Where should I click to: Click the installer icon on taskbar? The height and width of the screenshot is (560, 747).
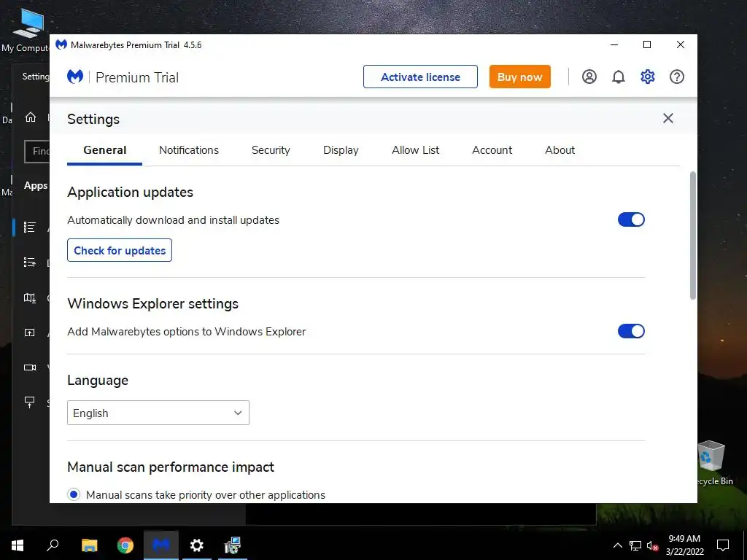coord(233,545)
